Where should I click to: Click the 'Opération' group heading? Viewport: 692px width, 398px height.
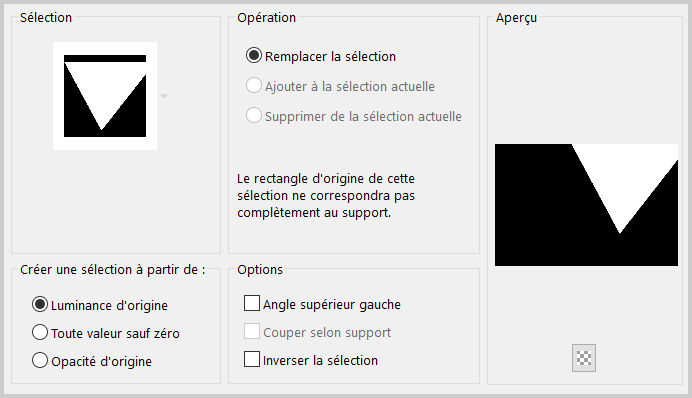pyautogui.click(x=267, y=18)
